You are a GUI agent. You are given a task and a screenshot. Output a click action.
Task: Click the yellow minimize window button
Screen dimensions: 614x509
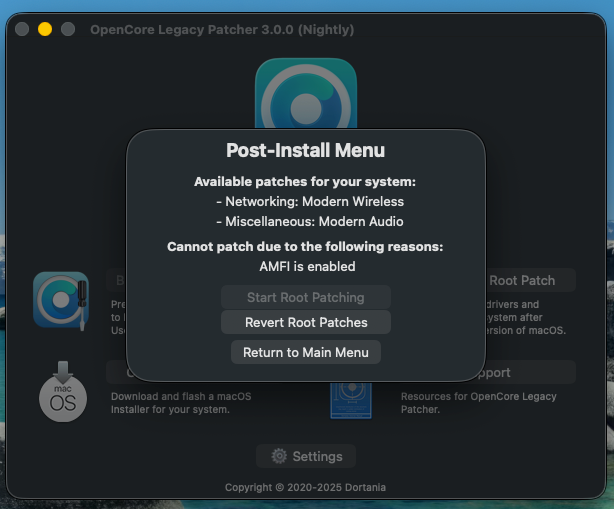pyautogui.click(x=45, y=29)
